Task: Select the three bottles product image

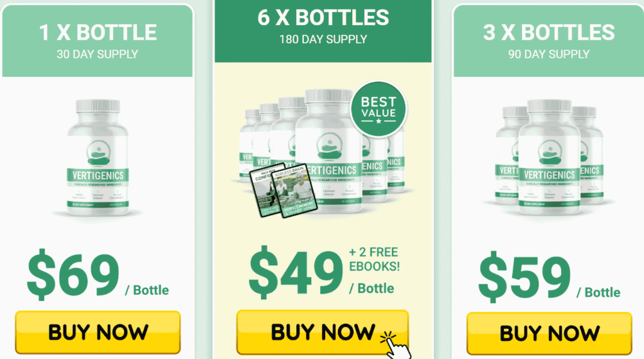Action: (549, 157)
